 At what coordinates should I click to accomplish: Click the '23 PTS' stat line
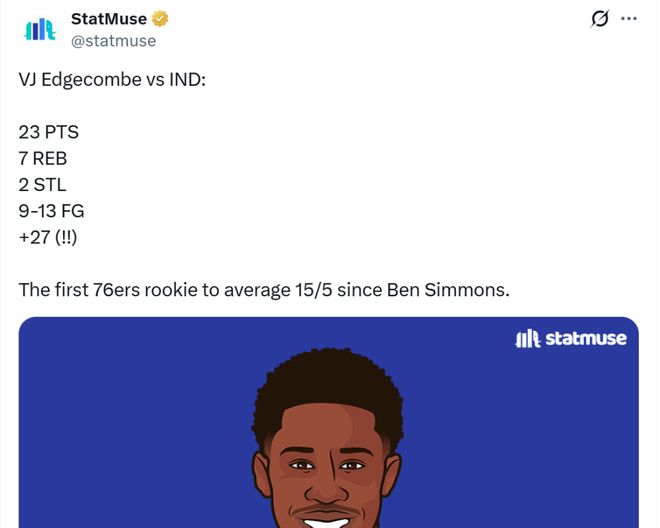(x=48, y=132)
